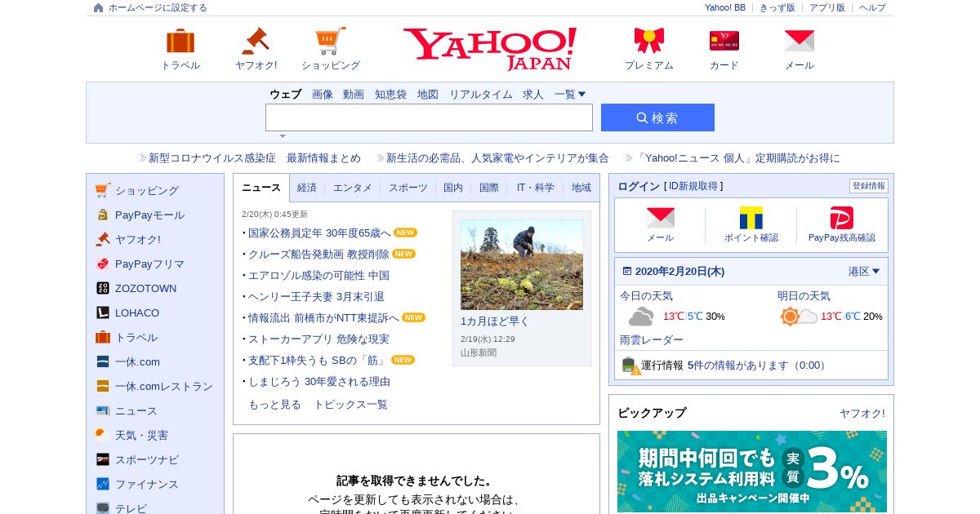
Task: Expand the 一覧 search category dropdown
Action: pyautogui.click(x=570, y=94)
